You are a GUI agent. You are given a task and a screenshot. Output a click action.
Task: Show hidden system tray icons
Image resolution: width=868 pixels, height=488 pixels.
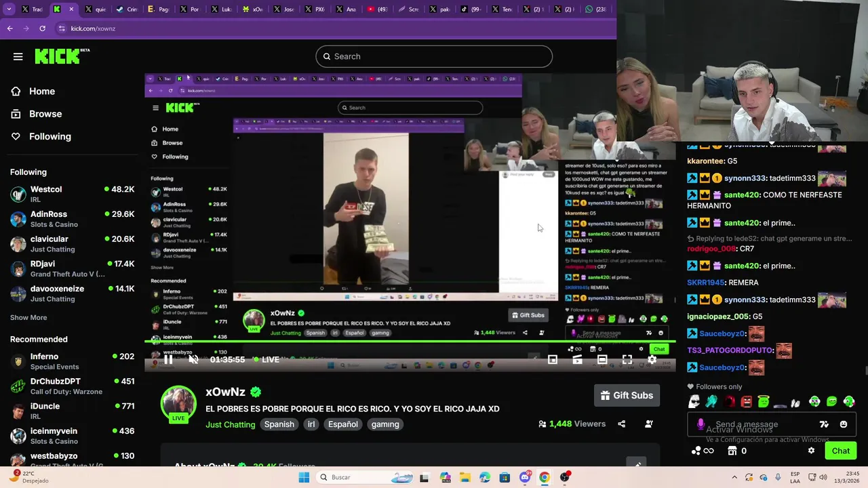734,477
